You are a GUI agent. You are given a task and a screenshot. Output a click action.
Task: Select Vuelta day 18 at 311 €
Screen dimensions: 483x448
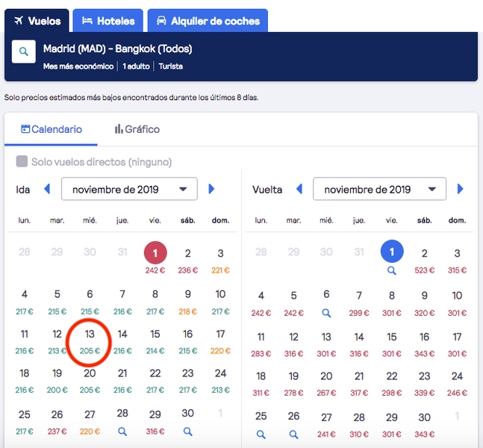pyautogui.click(x=261, y=384)
